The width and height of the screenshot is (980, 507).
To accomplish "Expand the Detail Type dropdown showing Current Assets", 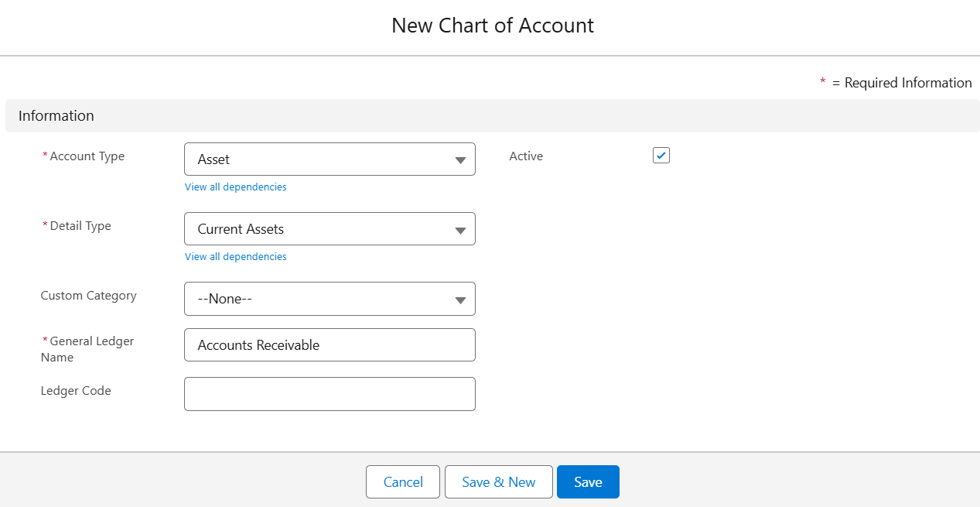I will coord(330,229).
